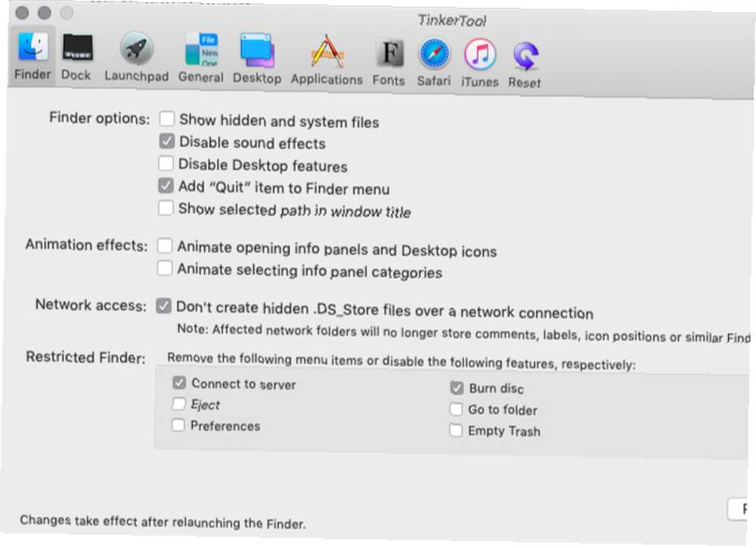756x548 pixels.
Task: Click the Animation effects label
Action: 87,245
